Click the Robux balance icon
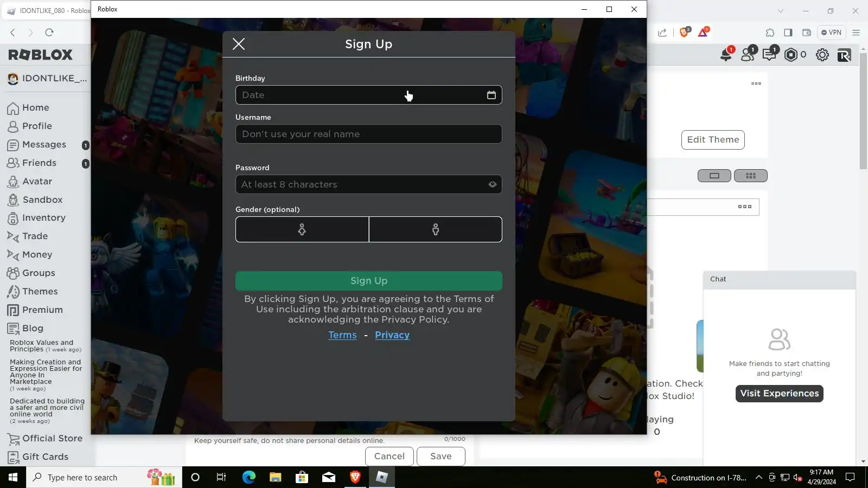 coord(791,55)
